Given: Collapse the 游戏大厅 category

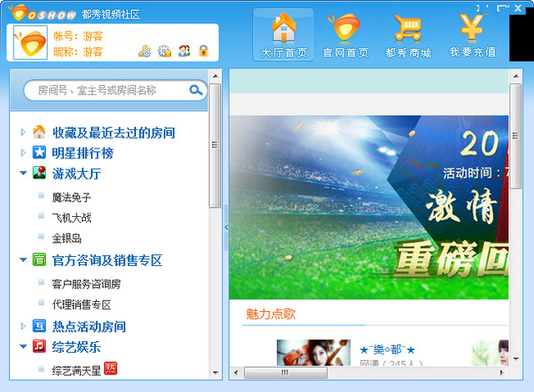Looking at the screenshot, I should click(x=23, y=173).
